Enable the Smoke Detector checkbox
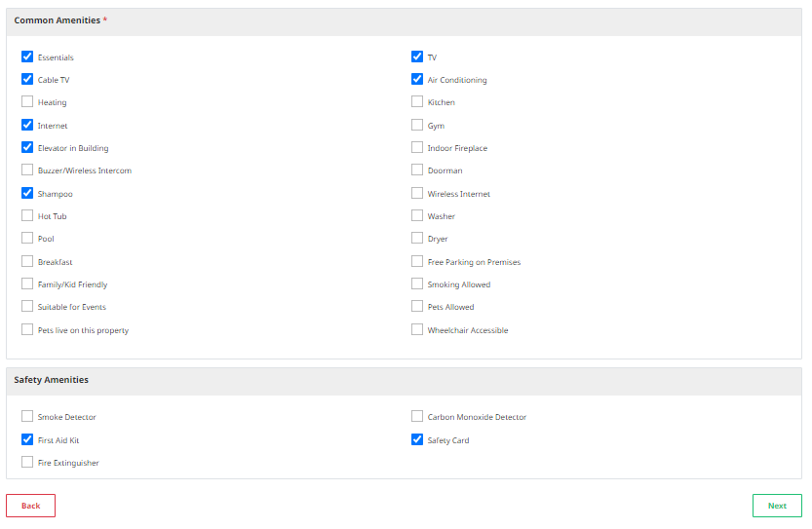The width and height of the screenshot is (812, 529). (x=27, y=417)
